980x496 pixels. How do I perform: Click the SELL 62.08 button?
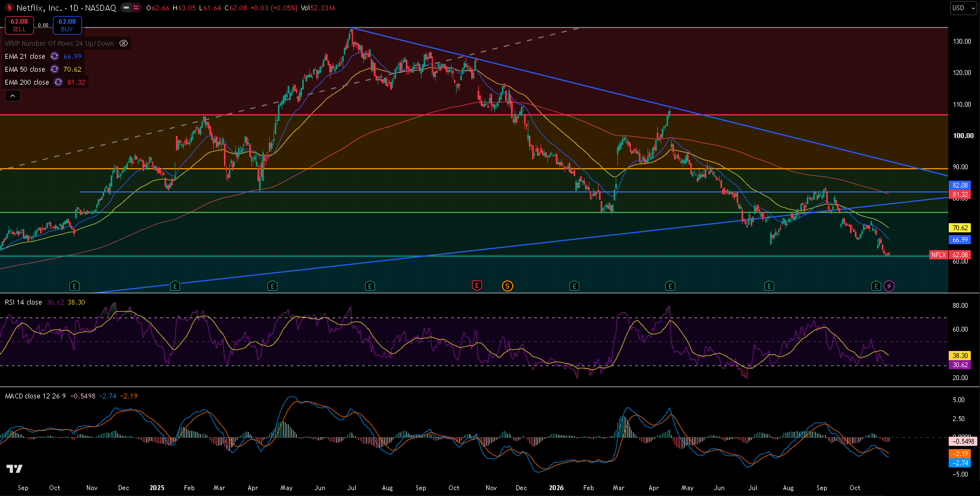pos(19,25)
